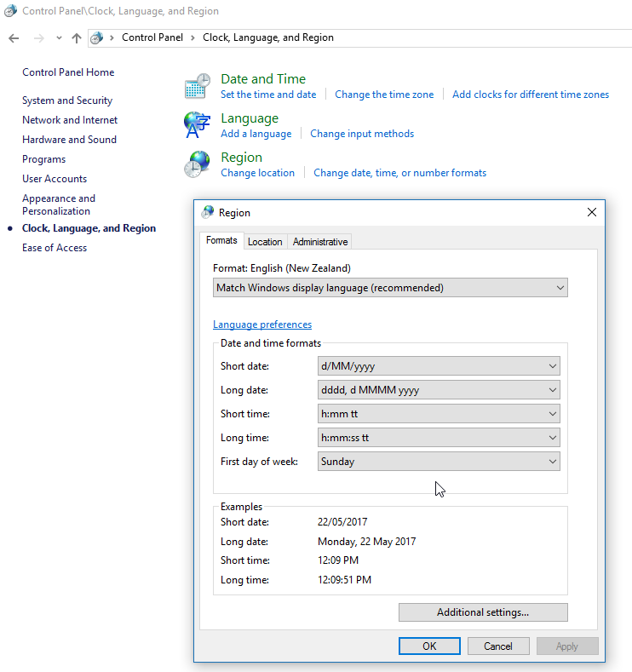Close the Region dialog
The image size is (632, 672).
[592, 212]
